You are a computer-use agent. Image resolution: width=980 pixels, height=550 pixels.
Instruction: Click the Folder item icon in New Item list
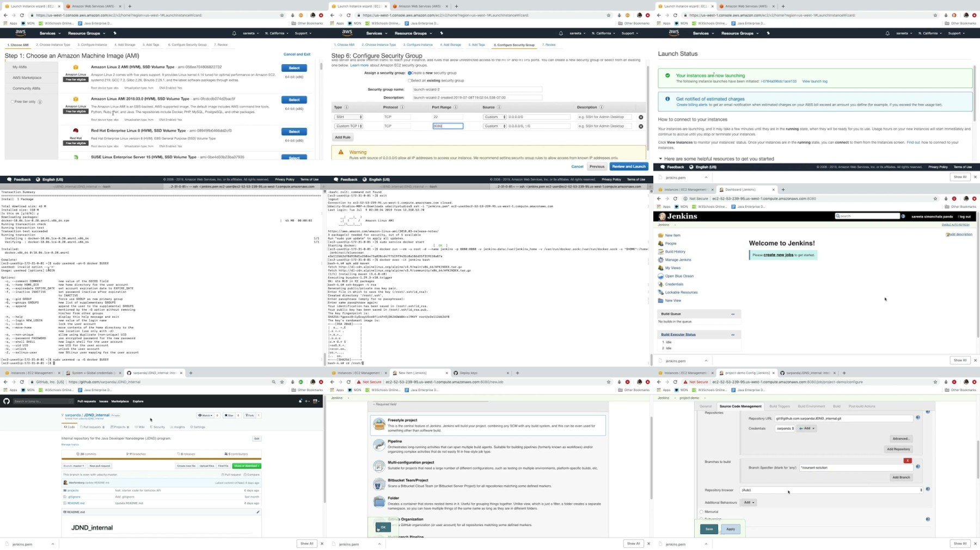379,502
